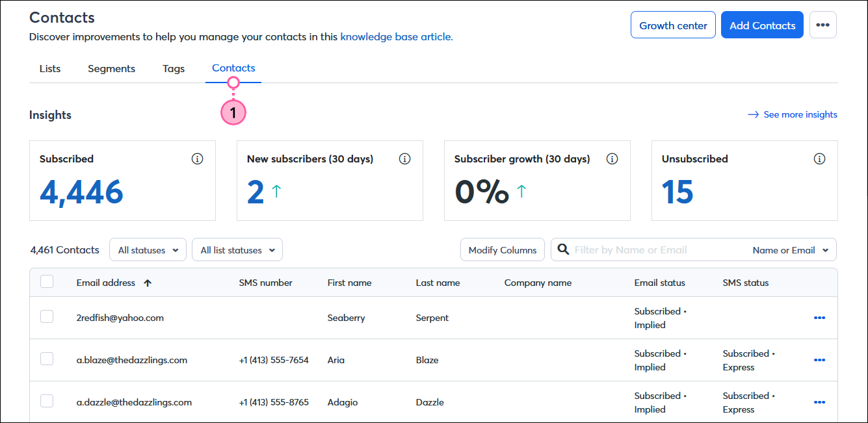This screenshot has width=868, height=423.
Task: Click the 4,461 Contacts count label
Action: (65, 250)
